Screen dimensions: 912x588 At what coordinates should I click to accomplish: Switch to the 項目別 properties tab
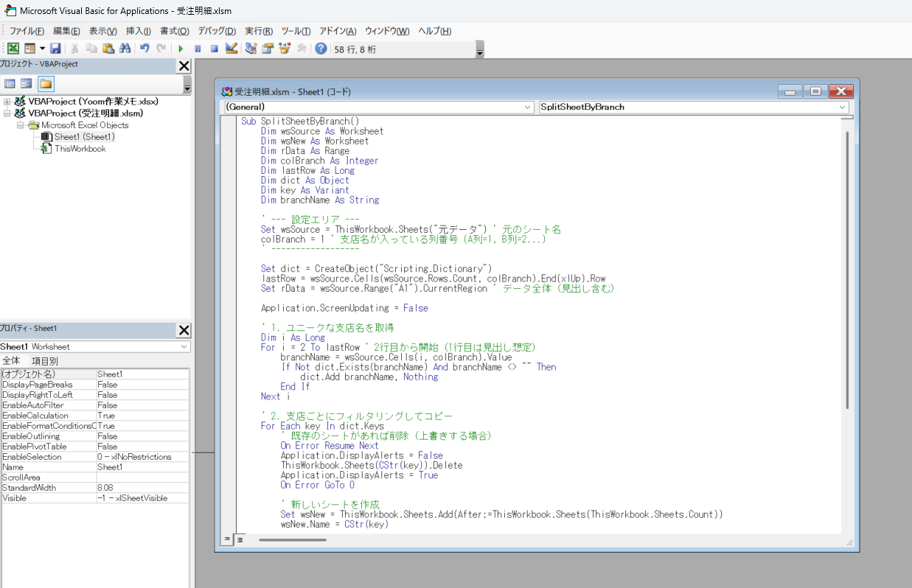pyautogui.click(x=44, y=361)
